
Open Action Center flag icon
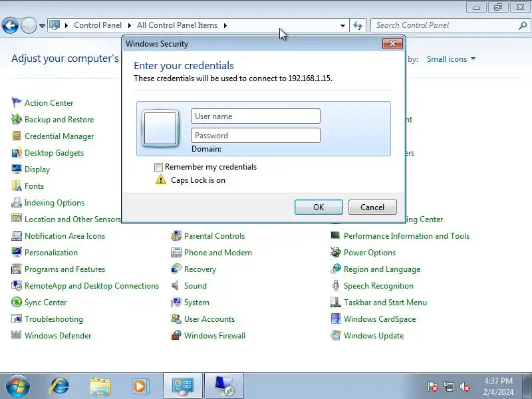(16, 102)
